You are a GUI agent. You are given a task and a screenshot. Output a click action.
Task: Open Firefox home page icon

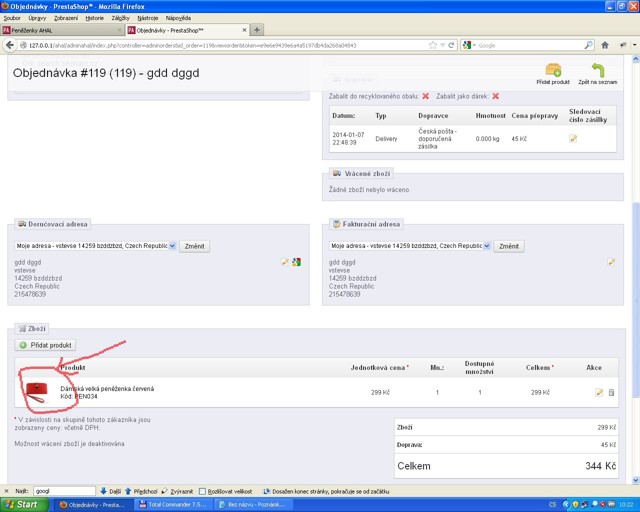[605, 45]
